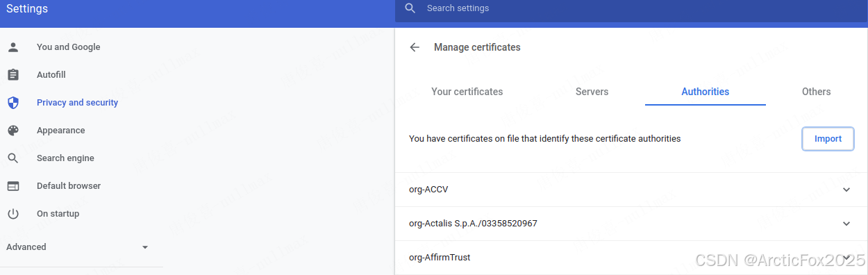Focus the Search settings input field

coord(625,8)
